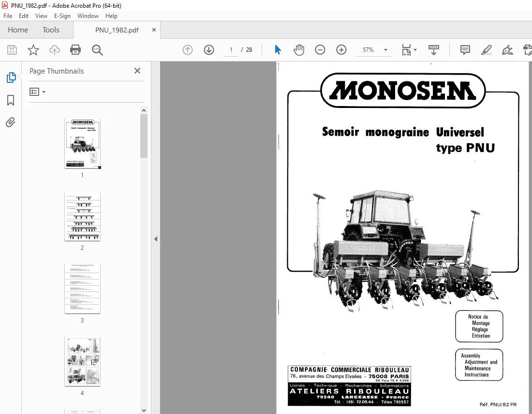Click the partially visible stamp tool icon
The height and width of the screenshot is (414, 532).
point(528,50)
